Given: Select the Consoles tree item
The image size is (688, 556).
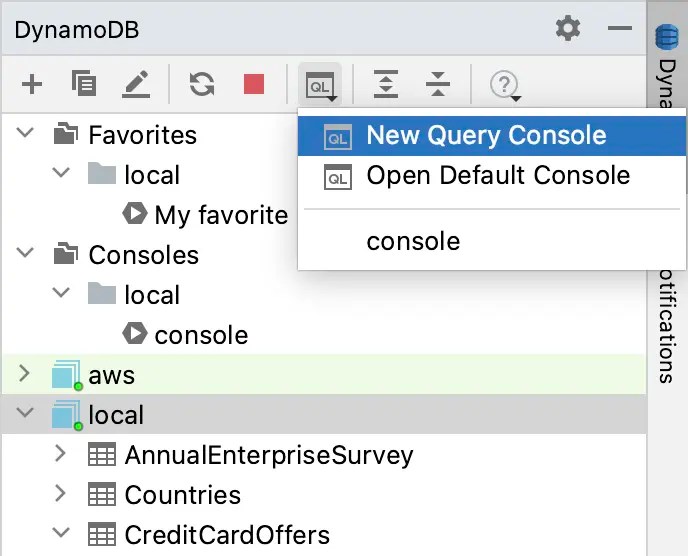Looking at the screenshot, I should click(143, 255).
